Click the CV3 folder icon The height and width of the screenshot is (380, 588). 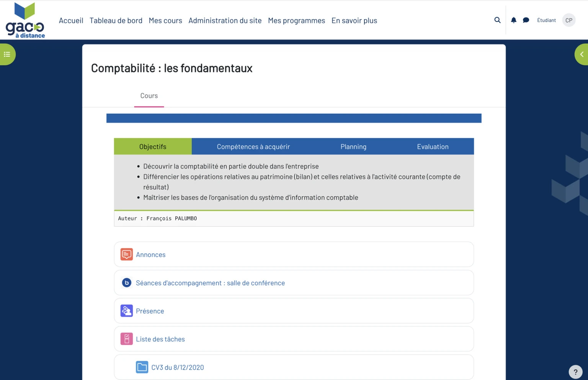(142, 367)
